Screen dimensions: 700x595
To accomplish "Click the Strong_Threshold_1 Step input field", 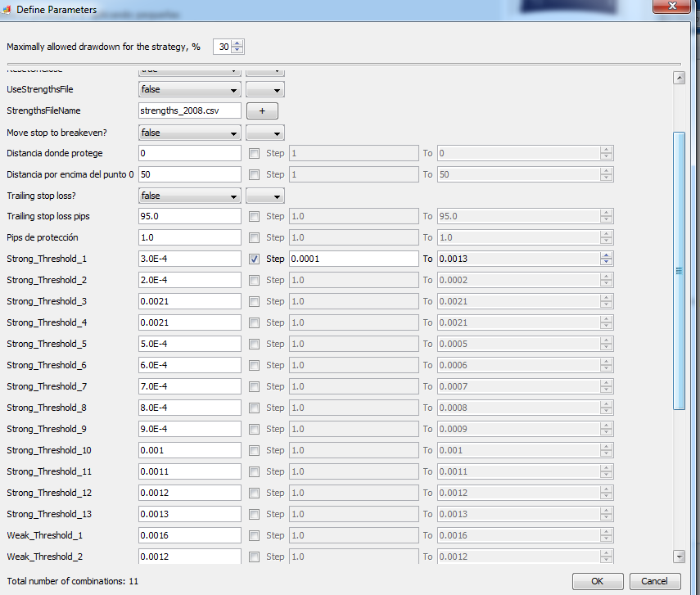I will click(353, 259).
